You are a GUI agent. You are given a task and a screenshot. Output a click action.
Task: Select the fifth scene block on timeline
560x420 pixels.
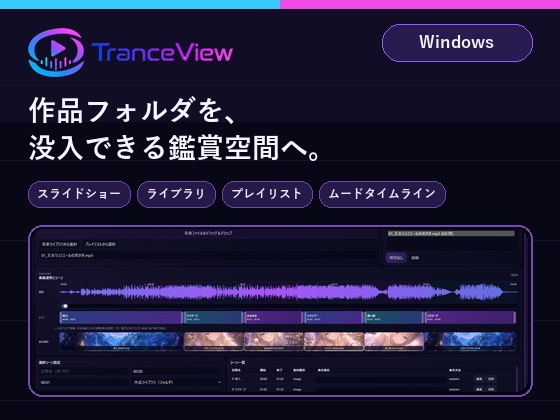click(x=394, y=318)
